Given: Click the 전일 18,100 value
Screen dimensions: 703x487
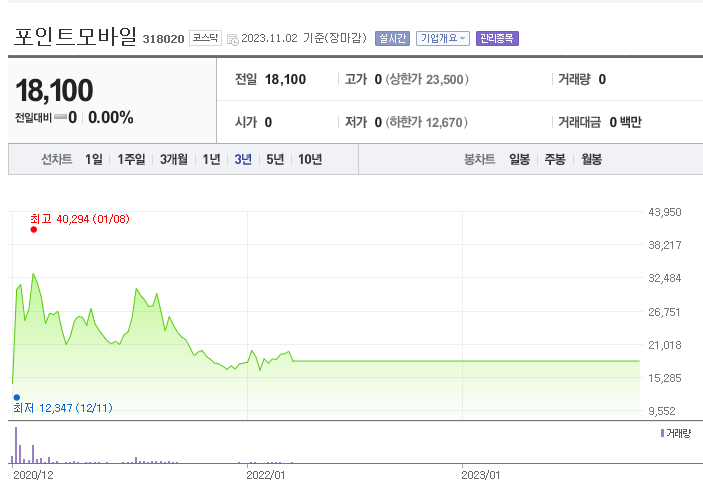Looking at the screenshot, I should tap(285, 79).
